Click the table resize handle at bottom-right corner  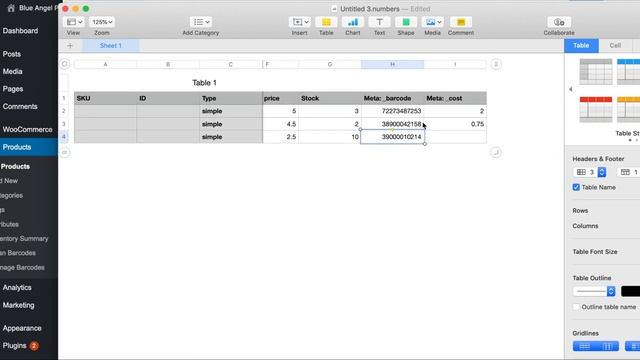496,152
